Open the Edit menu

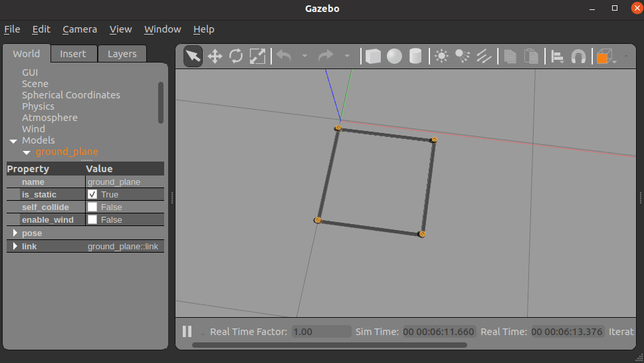(41, 29)
